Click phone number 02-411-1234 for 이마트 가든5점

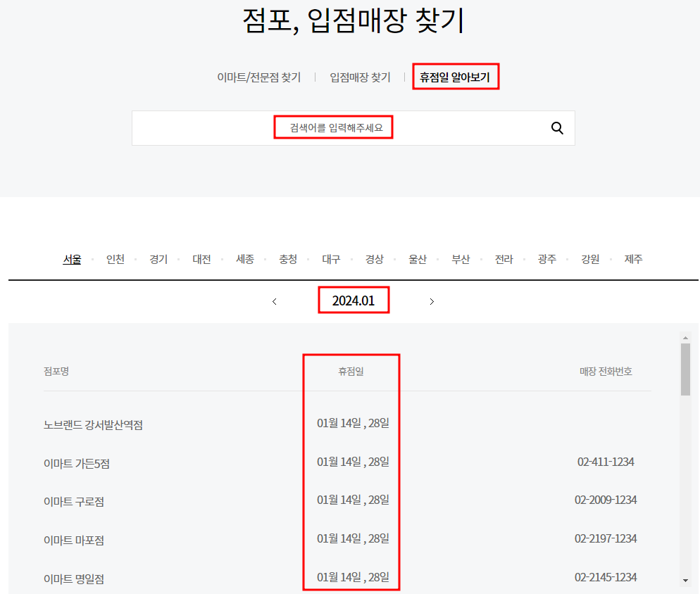coord(606,462)
